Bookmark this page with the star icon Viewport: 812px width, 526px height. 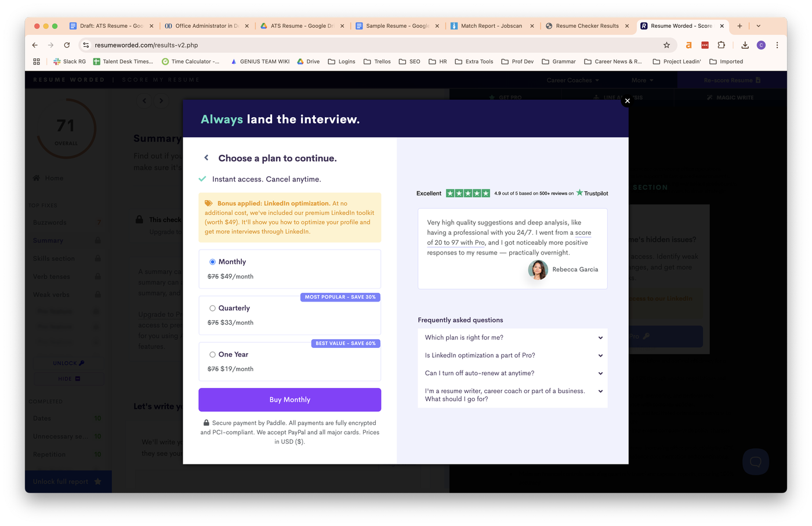tap(666, 45)
